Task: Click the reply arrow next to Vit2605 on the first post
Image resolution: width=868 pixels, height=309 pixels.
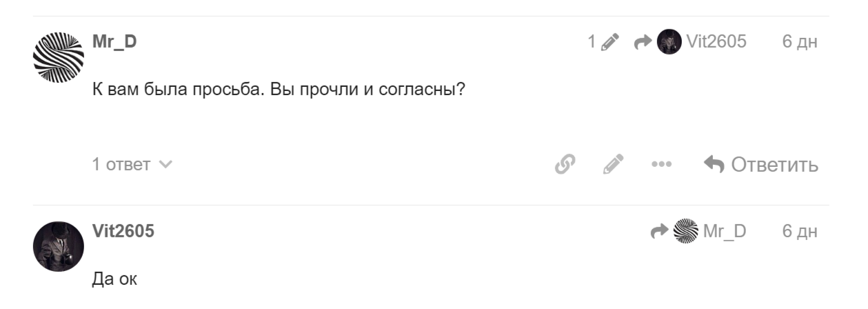Action: (x=643, y=43)
